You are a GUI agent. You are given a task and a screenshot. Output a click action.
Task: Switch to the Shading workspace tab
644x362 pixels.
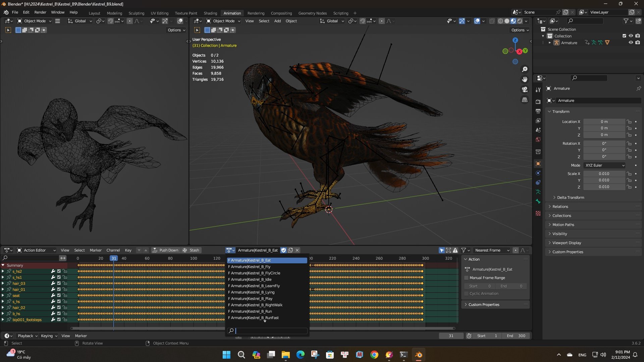(210, 13)
